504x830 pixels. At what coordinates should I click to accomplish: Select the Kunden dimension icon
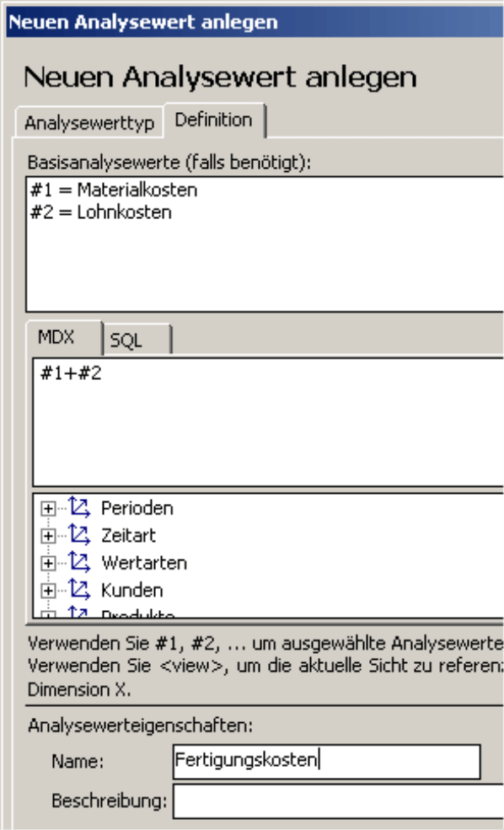[x=79, y=590]
